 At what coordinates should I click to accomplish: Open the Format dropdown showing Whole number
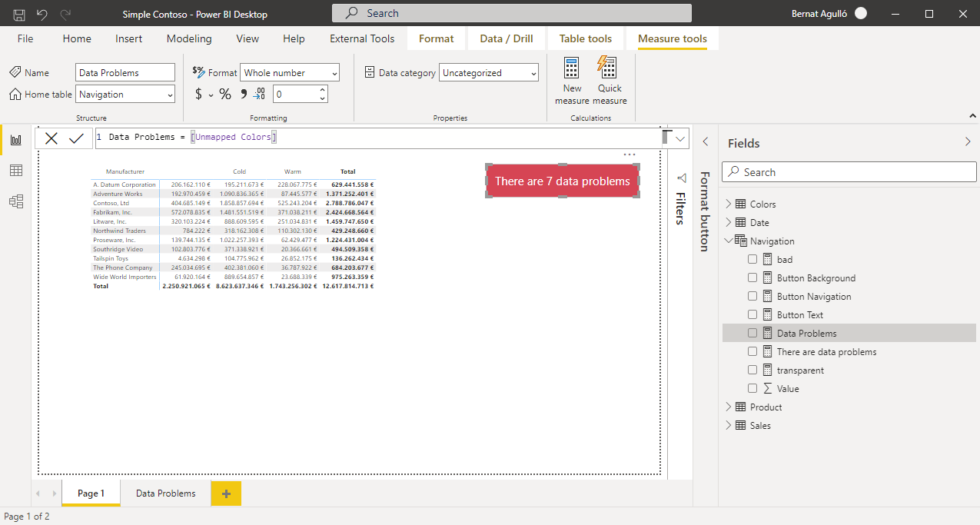(x=290, y=73)
